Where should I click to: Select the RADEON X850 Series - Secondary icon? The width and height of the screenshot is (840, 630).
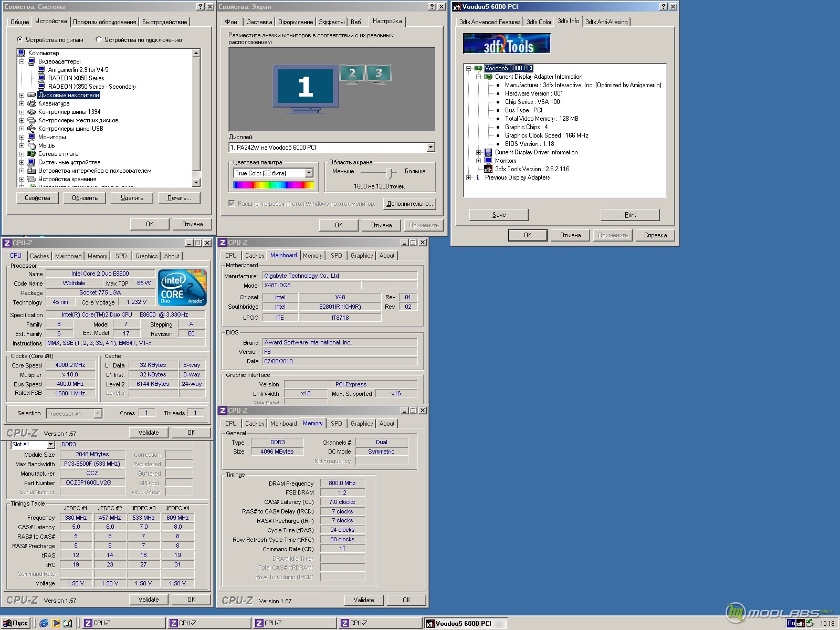(x=41, y=87)
